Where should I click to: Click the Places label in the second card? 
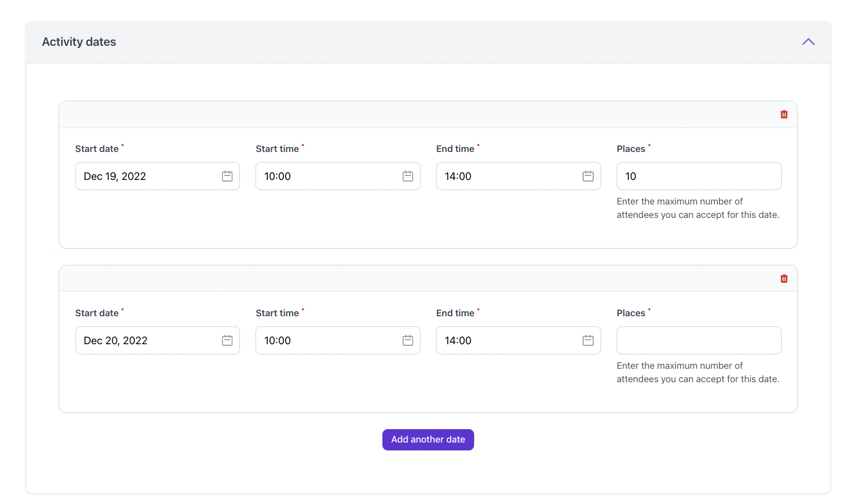point(631,313)
